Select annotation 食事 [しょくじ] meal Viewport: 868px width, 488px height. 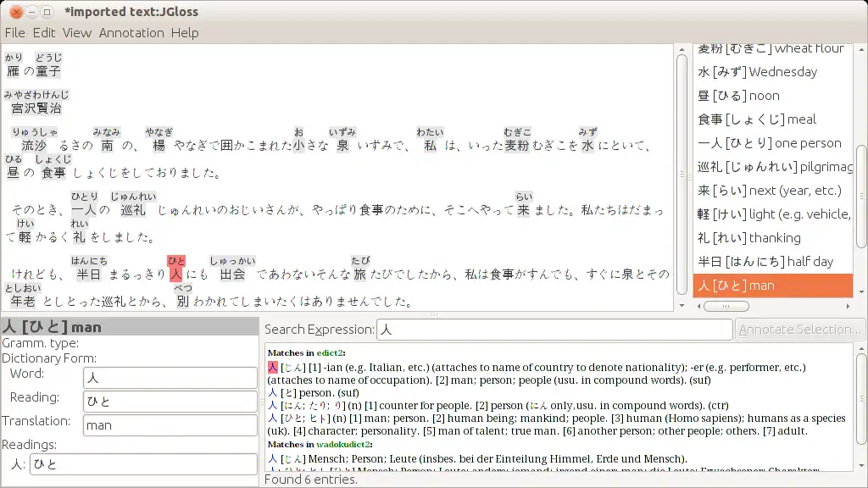pyautogui.click(x=773, y=119)
